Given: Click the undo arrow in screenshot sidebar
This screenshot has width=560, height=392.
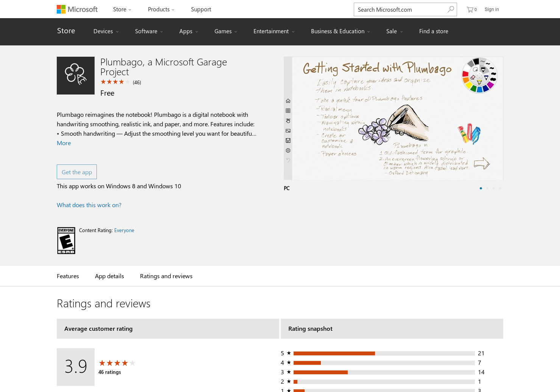Looking at the screenshot, I should (x=288, y=160).
